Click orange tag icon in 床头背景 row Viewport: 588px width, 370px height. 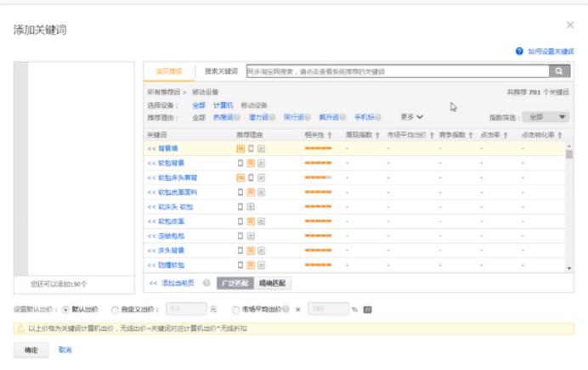point(251,250)
